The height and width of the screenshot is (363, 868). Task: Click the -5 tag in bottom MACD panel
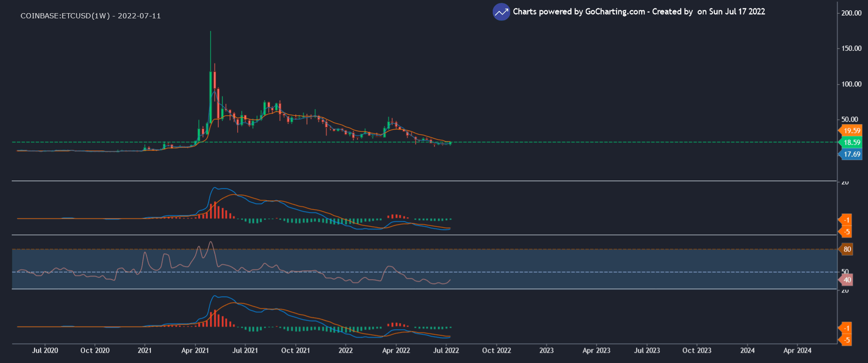point(846,340)
